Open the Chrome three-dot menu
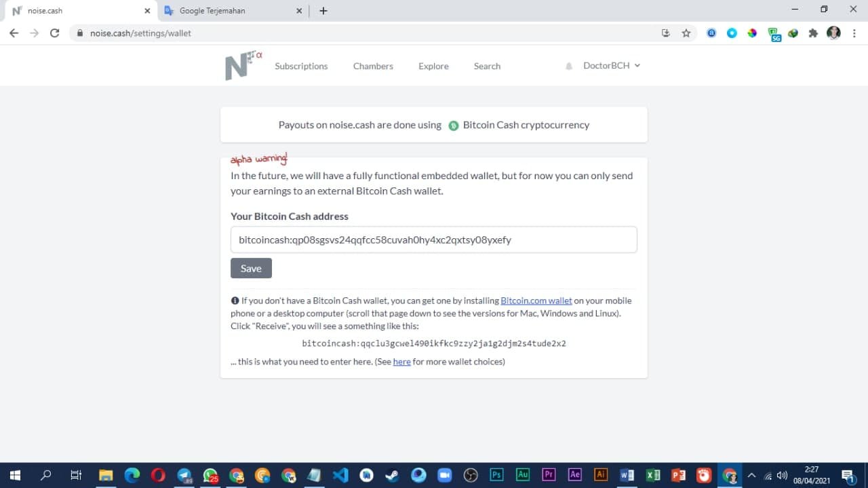Image resolution: width=868 pixels, height=488 pixels. (854, 33)
